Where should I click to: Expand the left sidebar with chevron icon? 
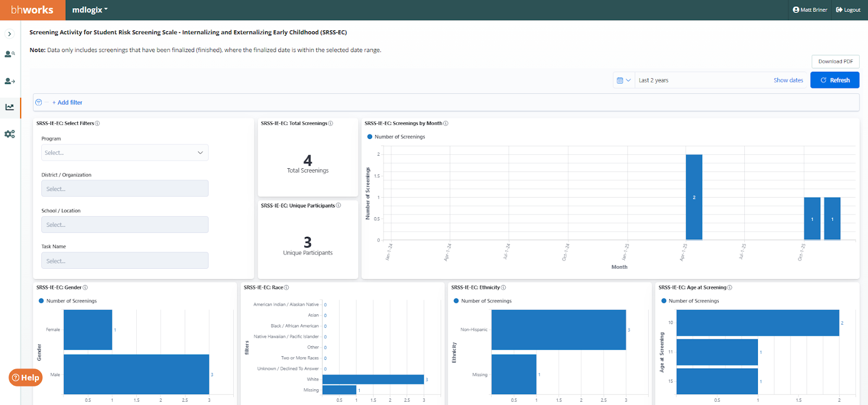click(9, 34)
